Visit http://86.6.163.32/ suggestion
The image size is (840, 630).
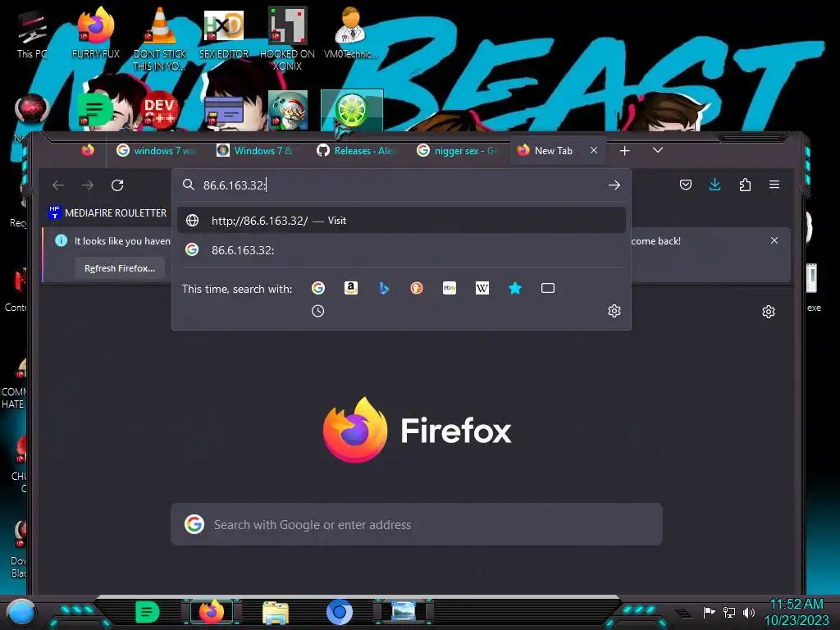pos(401,220)
